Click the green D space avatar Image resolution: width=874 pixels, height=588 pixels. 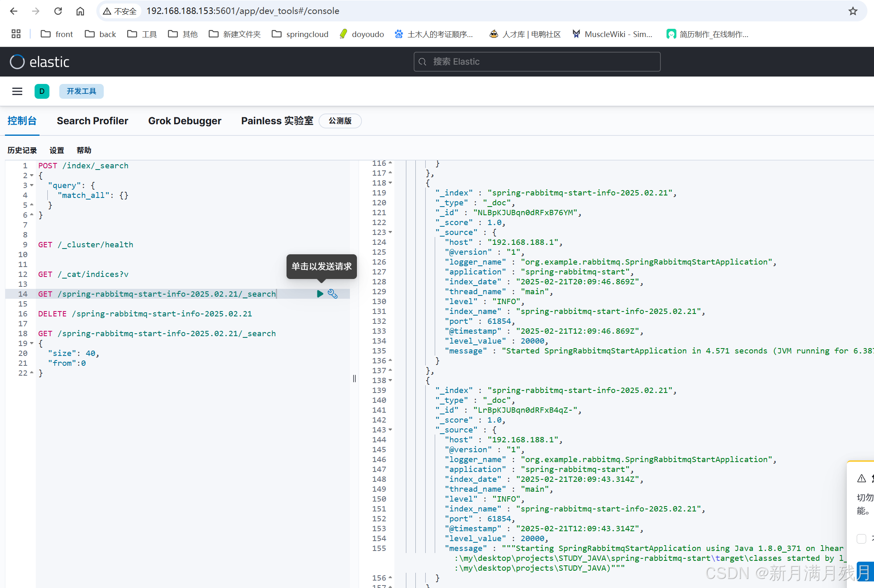coord(42,91)
